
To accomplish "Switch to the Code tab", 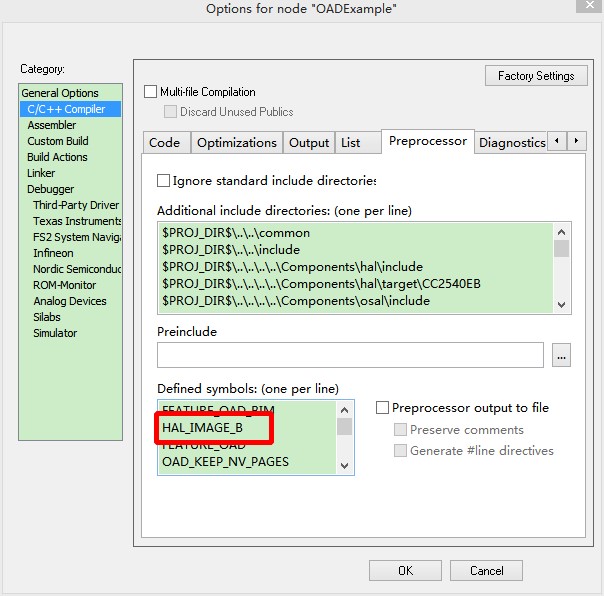I will click(x=166, y=143).
